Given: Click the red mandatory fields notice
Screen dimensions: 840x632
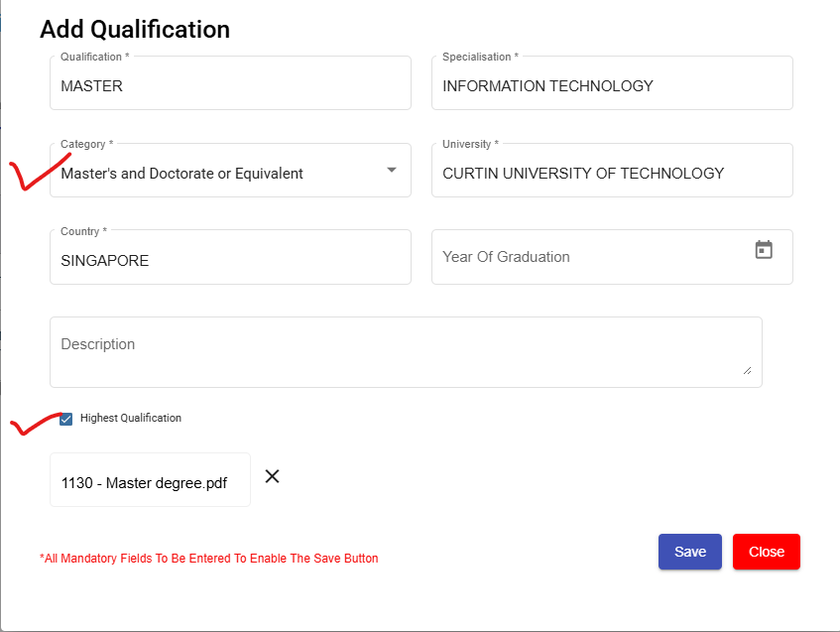Looking at the screenshot, I should (x=209, y=559).
